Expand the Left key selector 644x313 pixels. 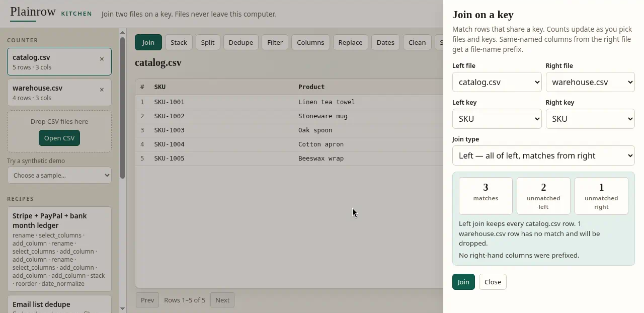(x=497, y=119)
